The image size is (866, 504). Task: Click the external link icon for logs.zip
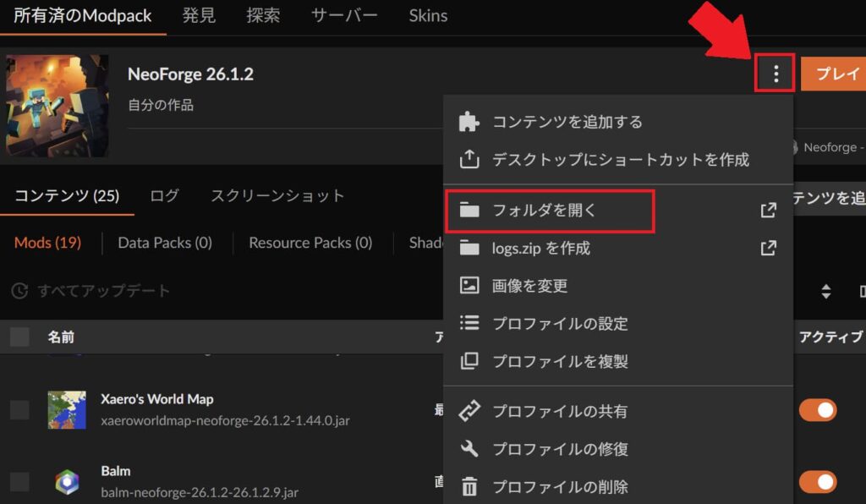tap(768, 248)
